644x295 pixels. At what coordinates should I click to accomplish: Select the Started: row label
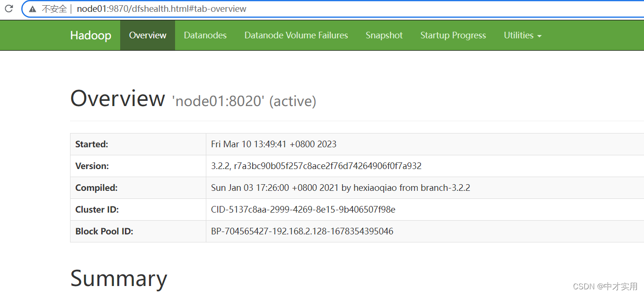tap(92, 144)
